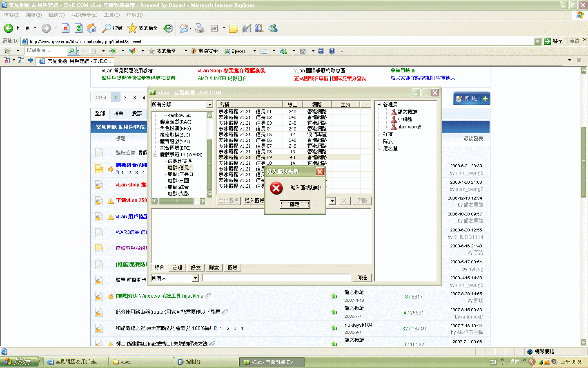
Task: Click the 確定 button in the error dialog
Action: point(294,204)
